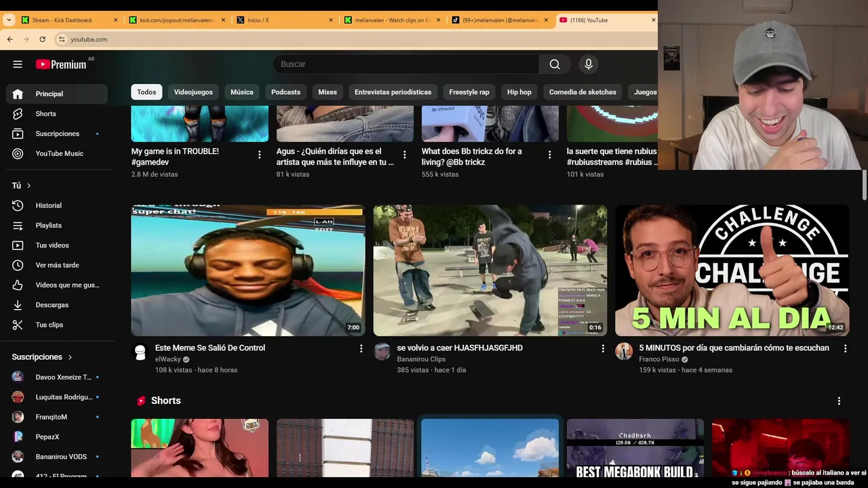Image resolution: width=868 pixels, height=488 pixels.
Task: Open Ver más tarde list
Action: coord(56,265)
